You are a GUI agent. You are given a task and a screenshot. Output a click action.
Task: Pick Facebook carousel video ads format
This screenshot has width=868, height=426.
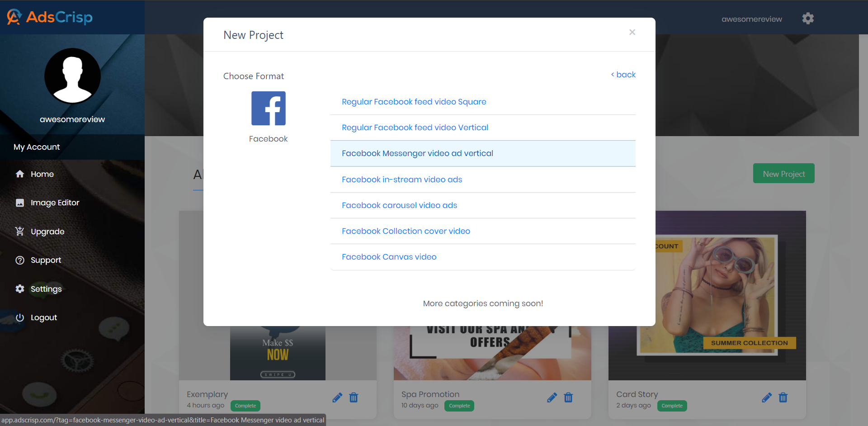click(483, 205)
